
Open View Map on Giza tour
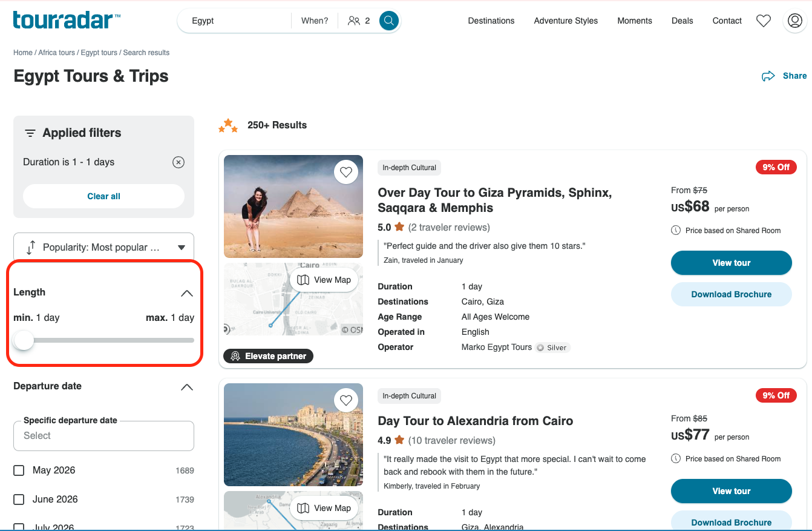(x=324, y=280)
